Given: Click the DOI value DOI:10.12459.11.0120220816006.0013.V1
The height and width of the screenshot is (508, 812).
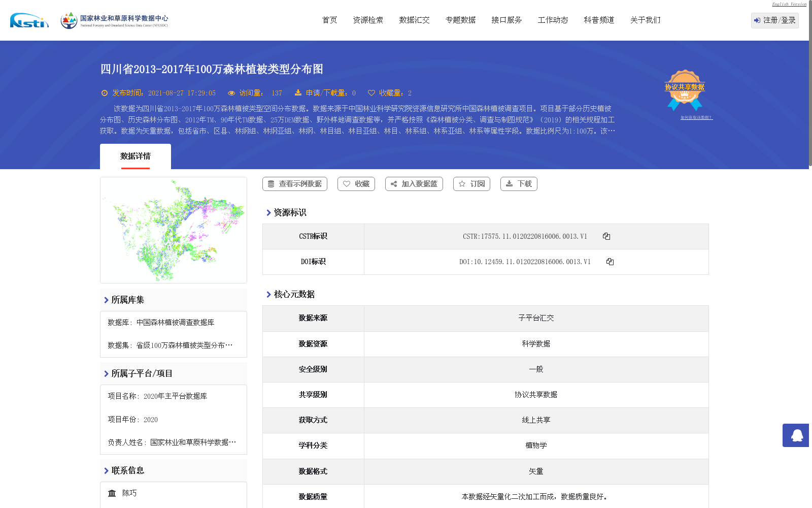Looking at the screenshot, I should (x=525, y=262).
